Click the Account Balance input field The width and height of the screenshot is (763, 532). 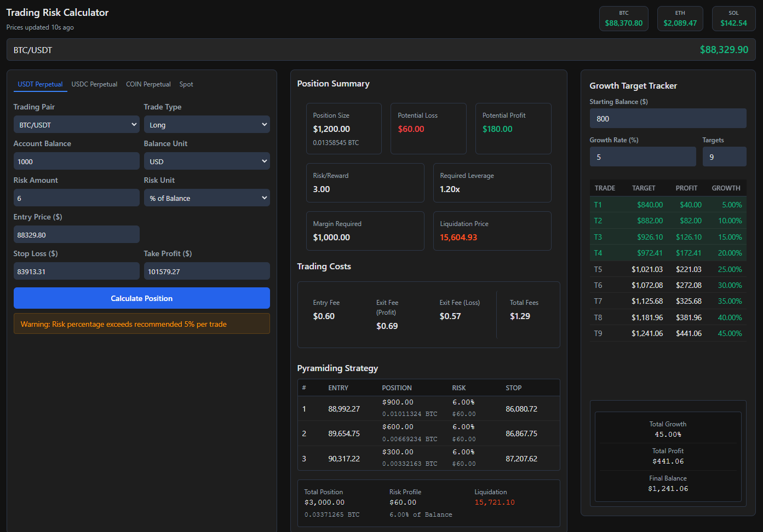(77, 161)
